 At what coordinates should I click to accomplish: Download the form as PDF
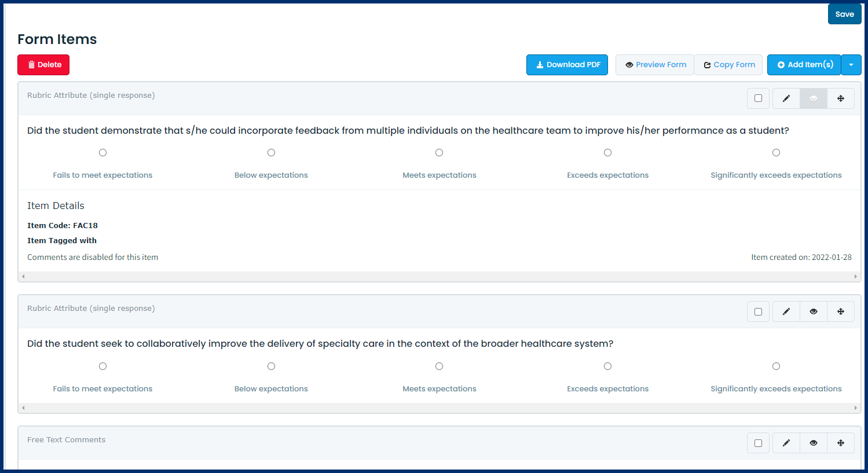click(567, 65)
